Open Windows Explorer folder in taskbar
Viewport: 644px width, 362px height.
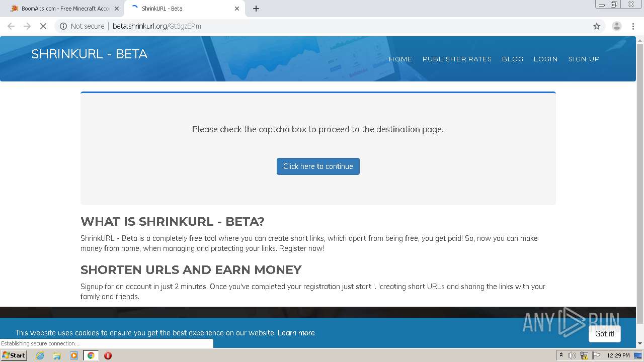[57, 355]
